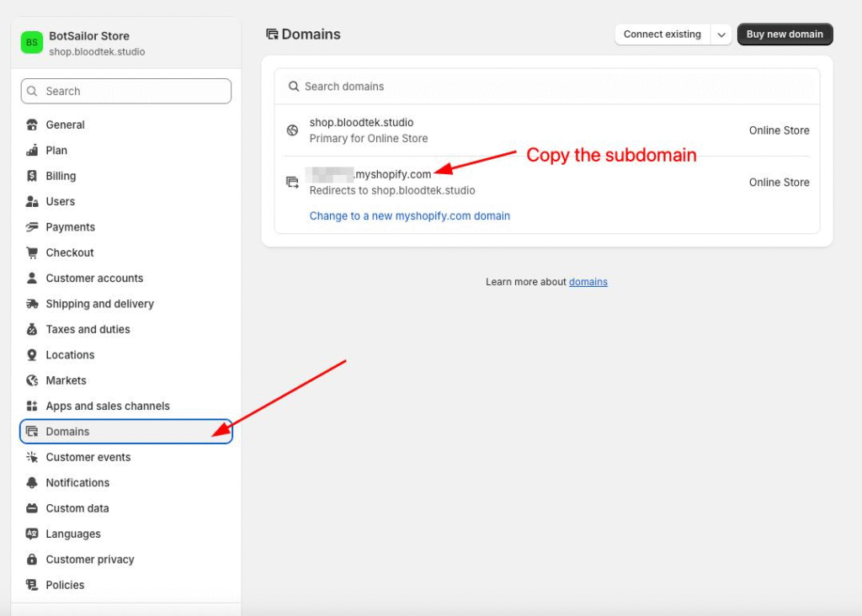The width and height of the screenshot is (862, 616).
Task: Click the magnifier icon in sidebar Search
Action: pyautogui.click(x=32, y=91)
